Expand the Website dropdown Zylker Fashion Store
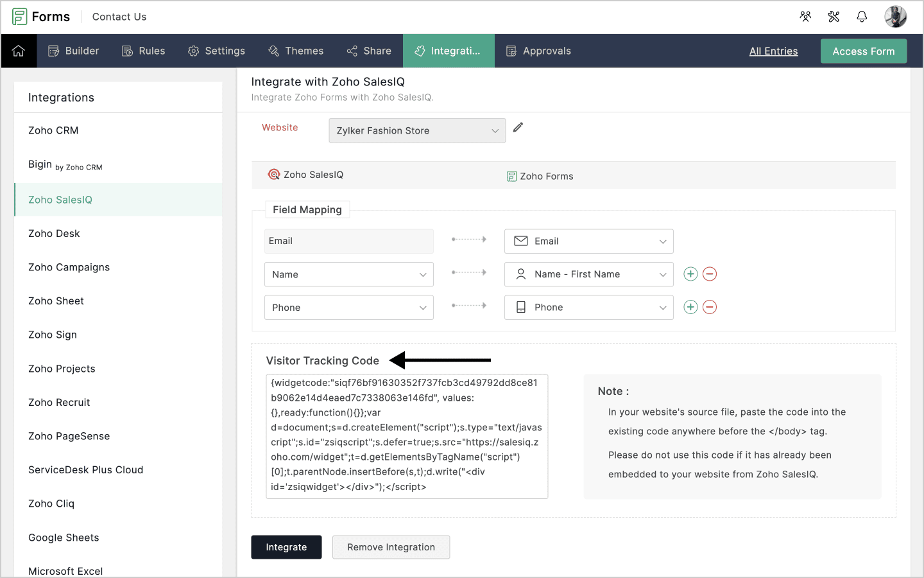This screenshot has width=924, height=578. [417, 130]
